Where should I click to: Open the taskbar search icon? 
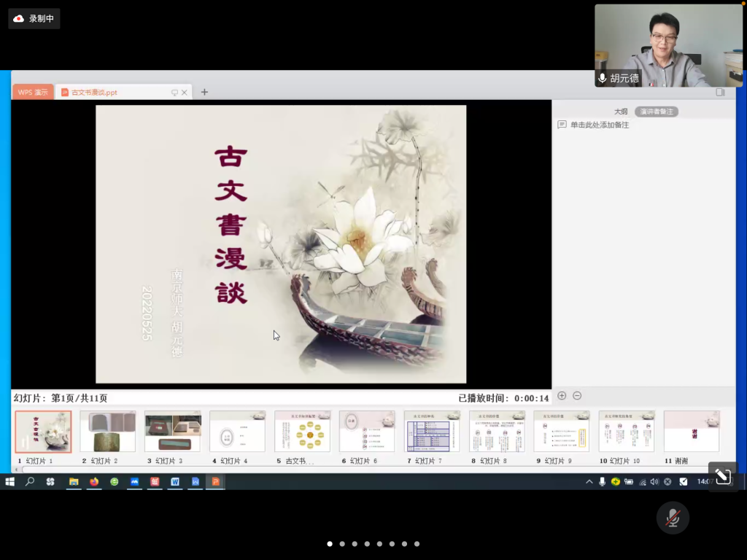30,481
